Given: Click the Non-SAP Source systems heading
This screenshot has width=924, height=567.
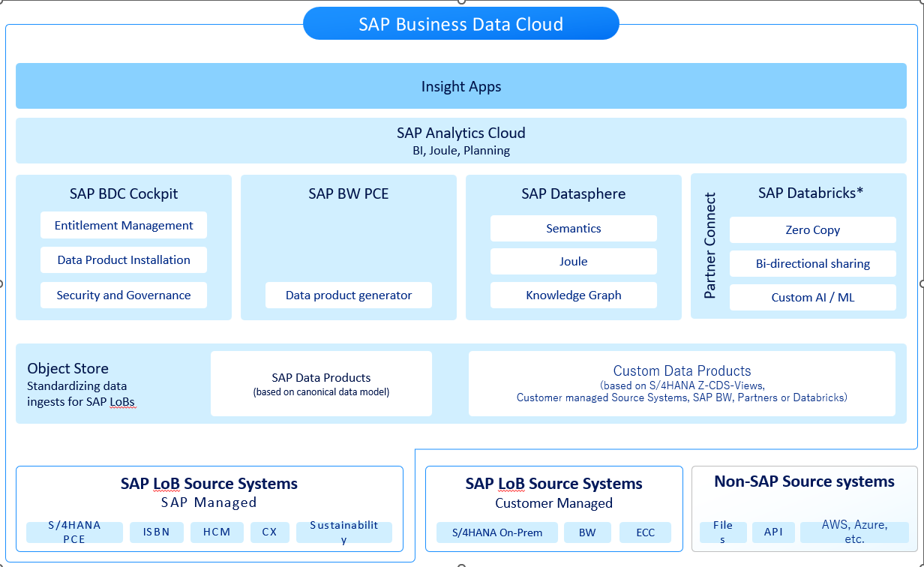Looking at the screenshot, I should (804, 481).
